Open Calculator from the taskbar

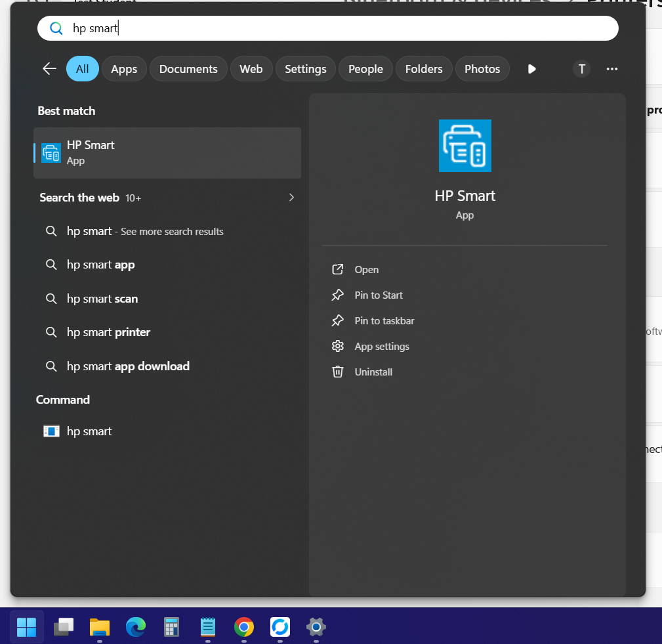point(171,627)
